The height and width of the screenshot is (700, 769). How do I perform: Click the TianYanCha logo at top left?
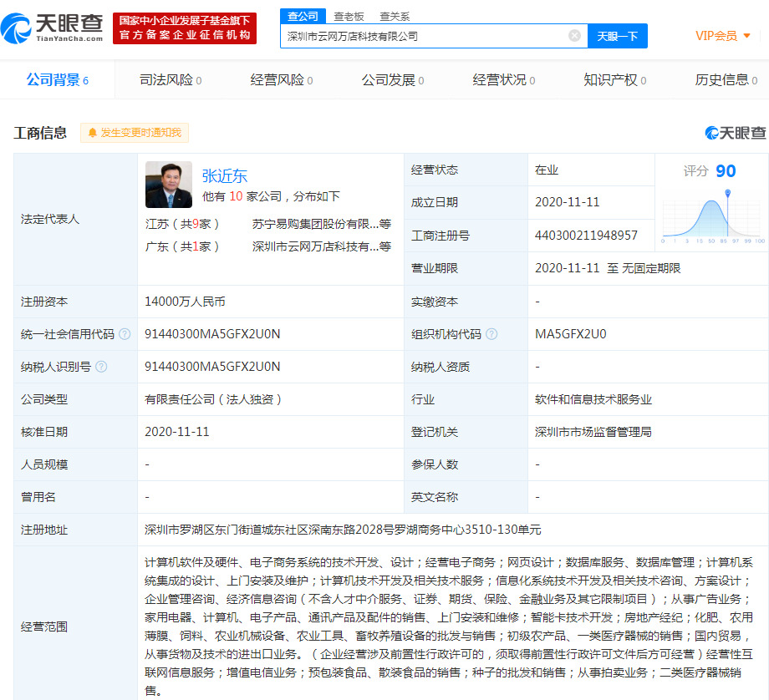[52, 28]
